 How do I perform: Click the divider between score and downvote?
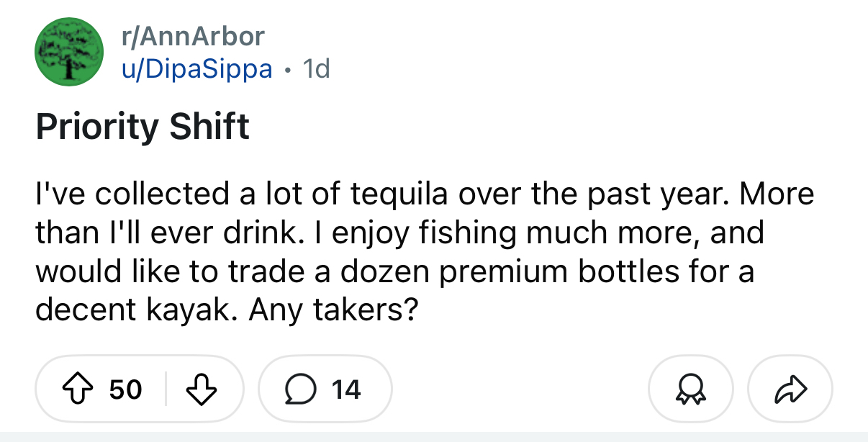[x=166, y=389]
